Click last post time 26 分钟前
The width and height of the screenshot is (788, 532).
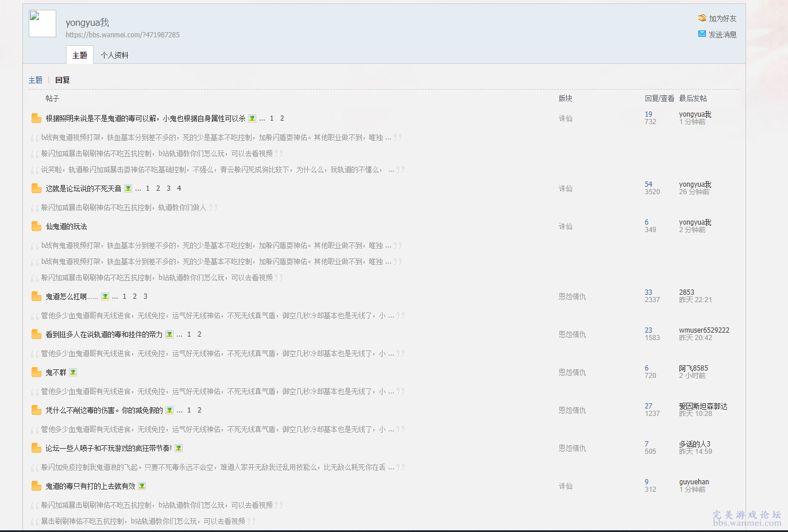pyautogui.click(x=694, y=192)
